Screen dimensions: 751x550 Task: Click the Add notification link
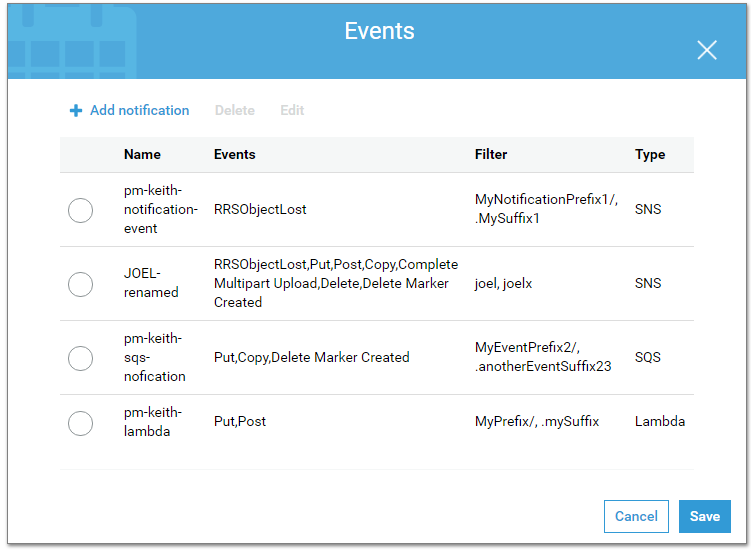(x=139, y=110)
